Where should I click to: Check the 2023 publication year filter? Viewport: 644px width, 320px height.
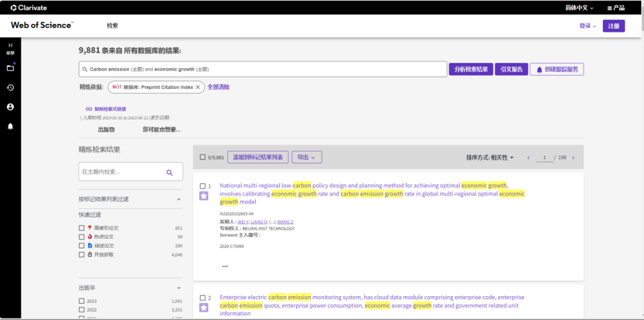82,301
